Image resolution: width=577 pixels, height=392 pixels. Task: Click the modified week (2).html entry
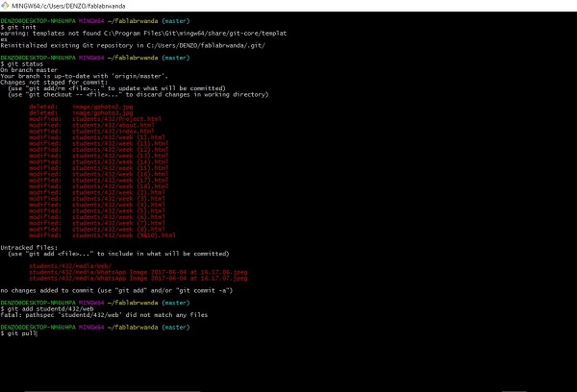click(97, 193)
